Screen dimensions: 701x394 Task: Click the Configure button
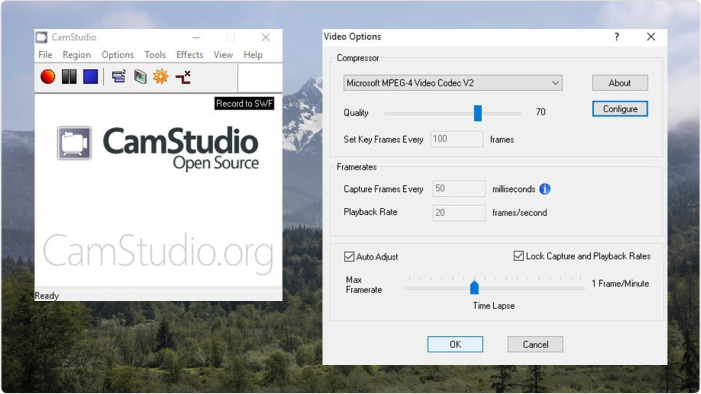pyautogui.click(x=620, y=109)
